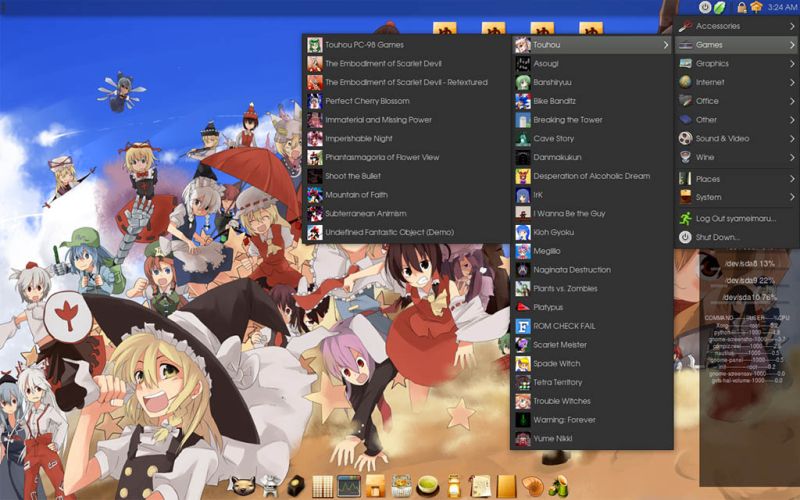
Task: Launch Shoot the Bullet
Action: pyautogui.click(x=406, y=176)
